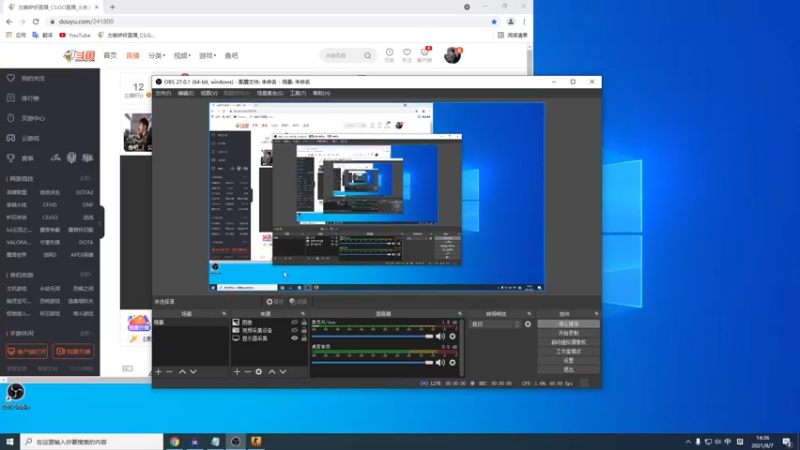Open OBS 文件(F) menu

pyautogui.click(x=163, y=93)
